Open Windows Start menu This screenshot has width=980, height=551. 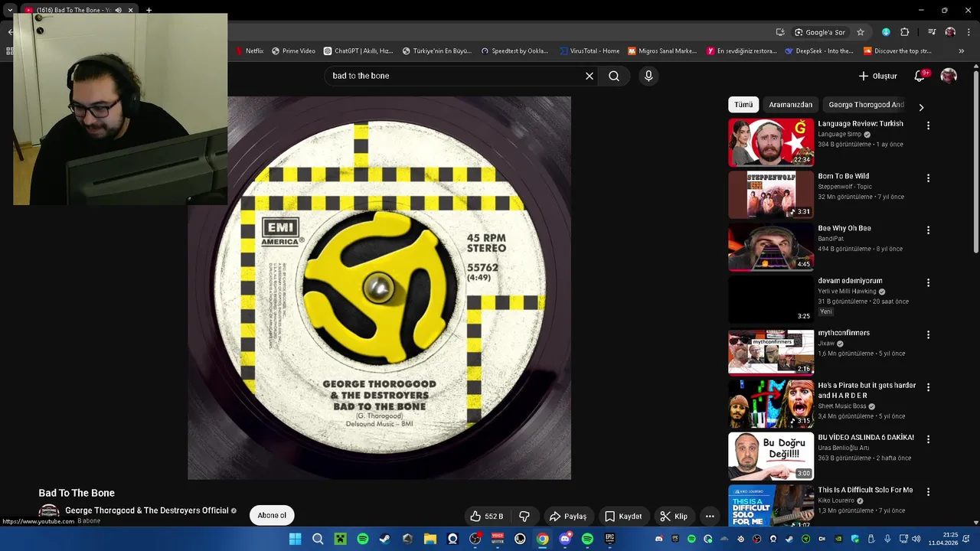pyautogui.click(x=295, y=539)
